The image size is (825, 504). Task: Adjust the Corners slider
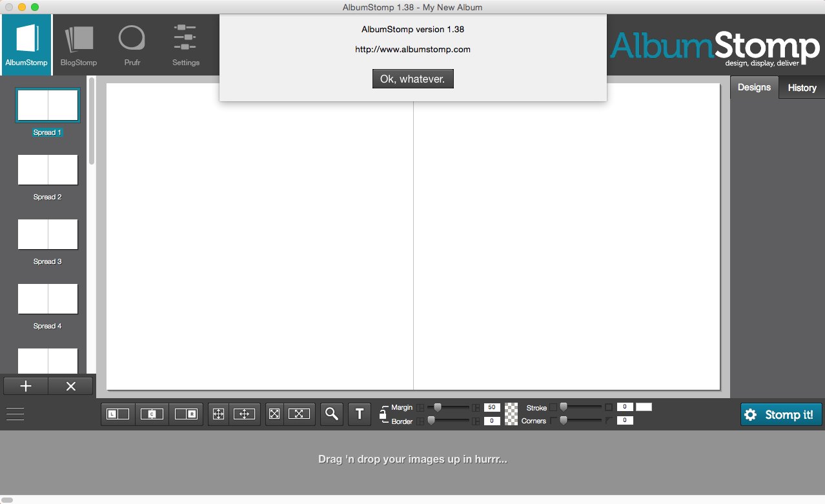580,421
